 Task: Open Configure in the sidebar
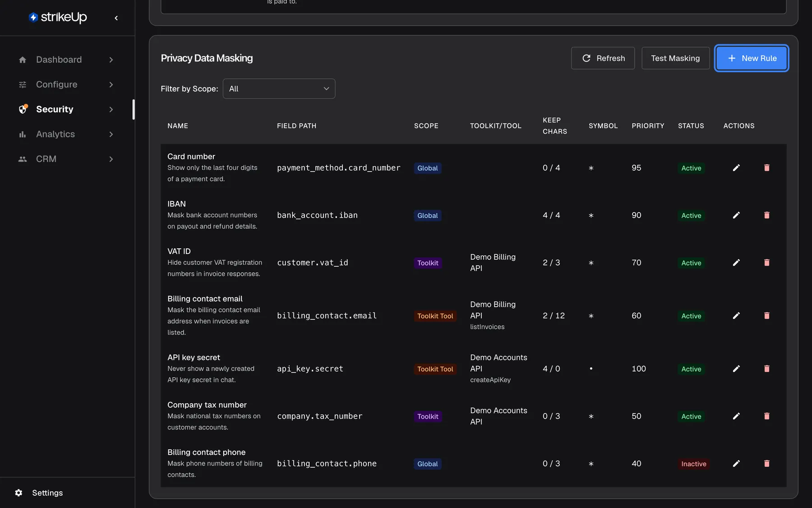[x=57, y=84]
